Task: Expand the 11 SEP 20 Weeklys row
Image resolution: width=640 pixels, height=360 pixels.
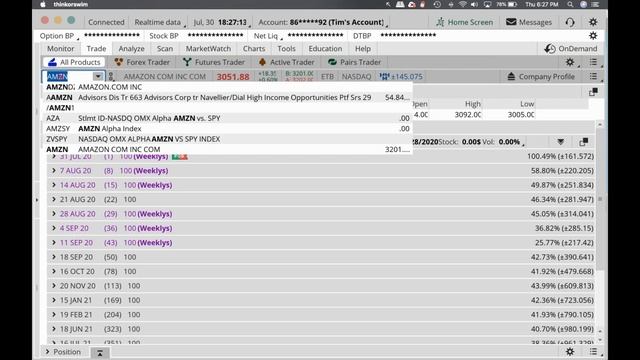Action: point(53,242)
